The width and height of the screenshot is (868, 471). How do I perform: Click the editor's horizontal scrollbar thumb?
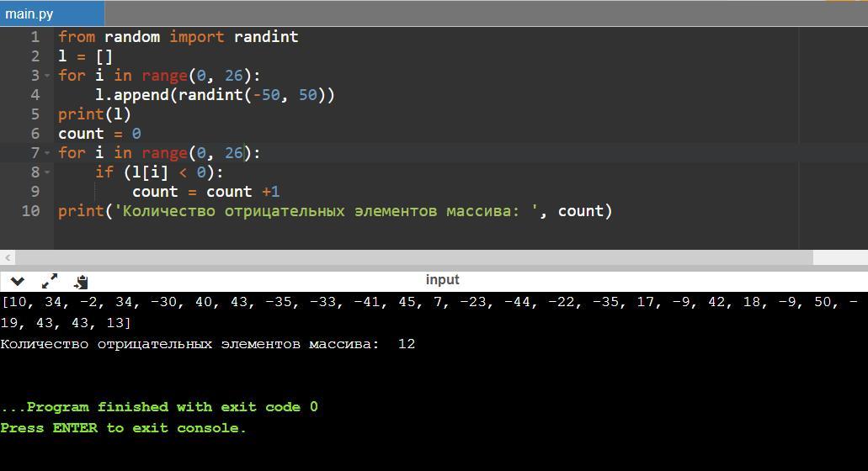click(414, 257)
